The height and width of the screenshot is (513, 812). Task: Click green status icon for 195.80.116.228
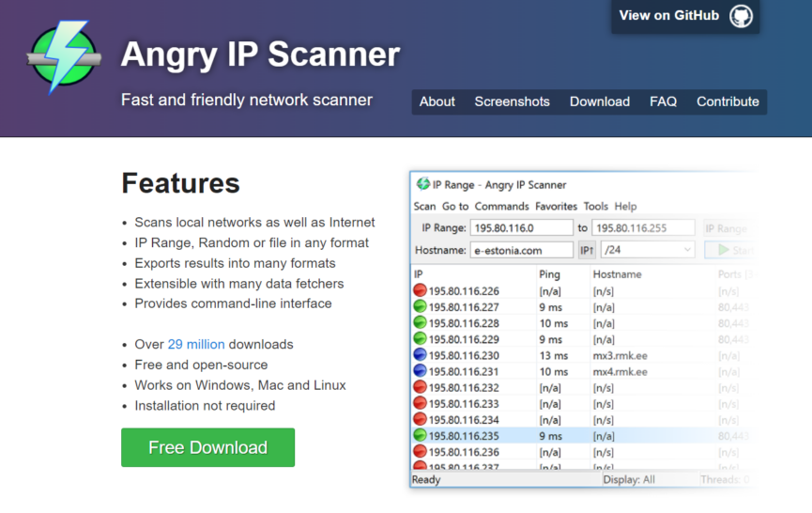coord(420,323)
